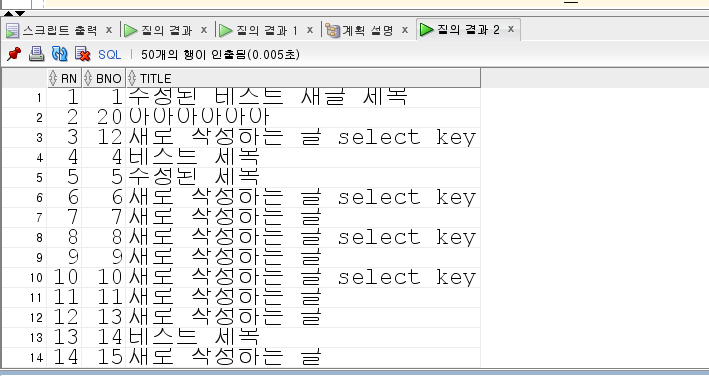The width and height of the screenshot is (709, 382).
Task: Select the BNO cell with value 13
Action: pyautogui.click(x=104, y=317)
